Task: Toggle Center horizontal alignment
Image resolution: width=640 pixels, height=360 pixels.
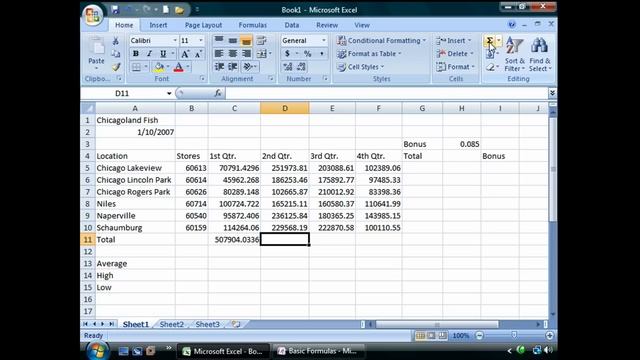Action: click(x=233, y=54)
